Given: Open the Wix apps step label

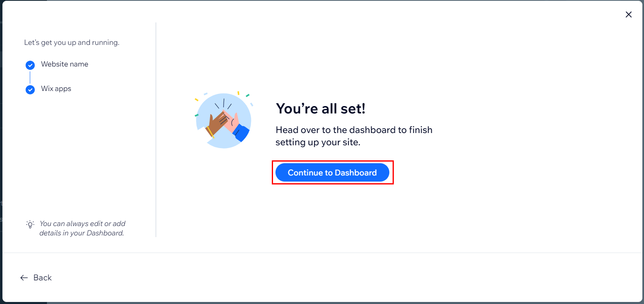Looking at the screenshot, I should 56,89.
